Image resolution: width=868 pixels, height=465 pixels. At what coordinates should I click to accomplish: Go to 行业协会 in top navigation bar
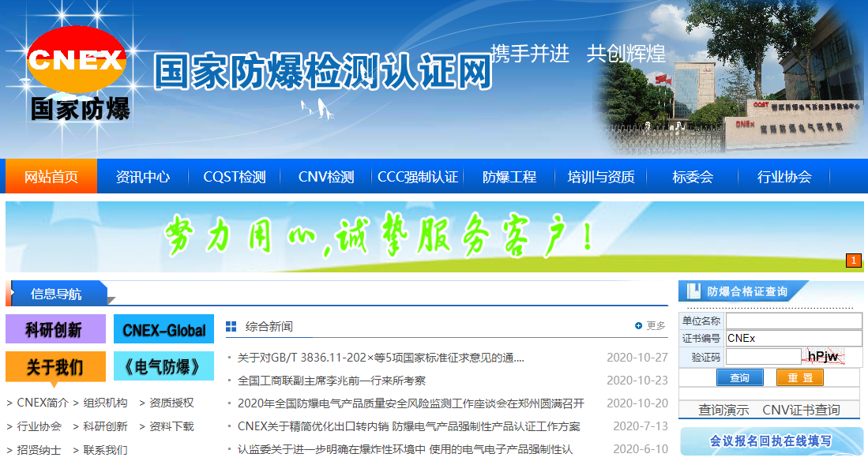point(783,177)
